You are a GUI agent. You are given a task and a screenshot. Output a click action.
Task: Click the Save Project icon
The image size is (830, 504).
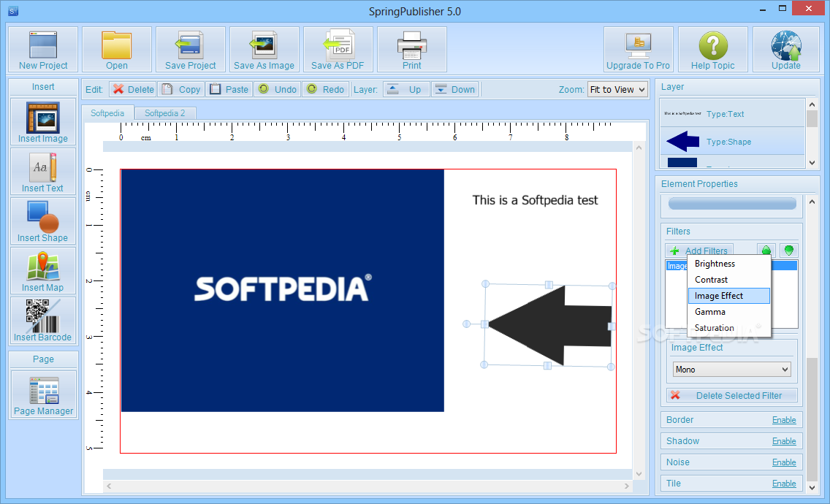190,50
